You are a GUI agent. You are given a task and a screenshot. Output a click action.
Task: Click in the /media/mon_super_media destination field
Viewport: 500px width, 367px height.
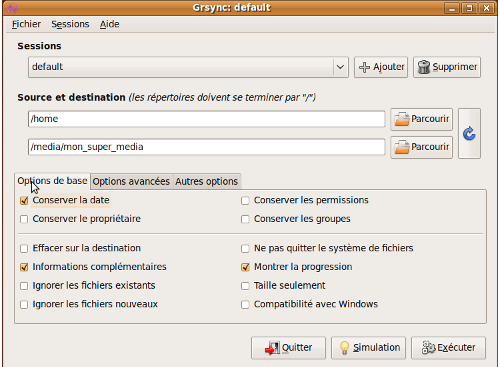tap(207, 147)
